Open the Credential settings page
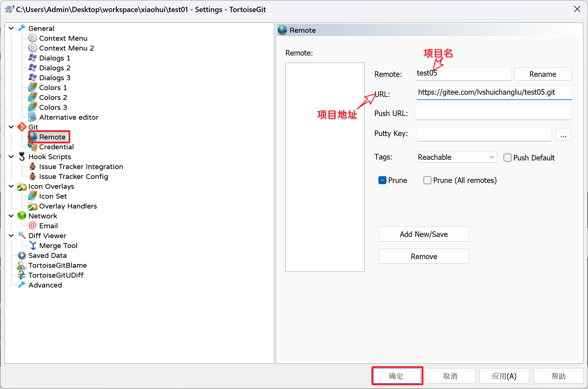This screenshot has height=389, width=588. (x=56, y=147)
